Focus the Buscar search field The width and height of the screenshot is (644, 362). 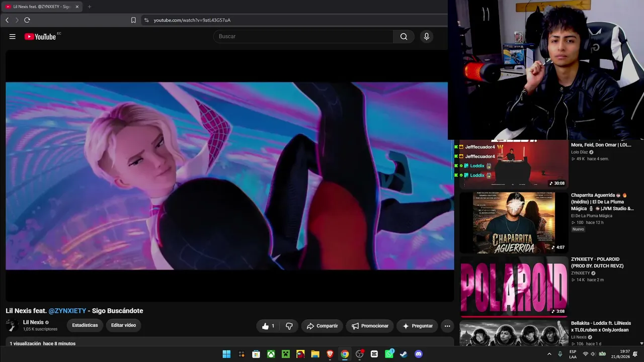tap(303, 37)
